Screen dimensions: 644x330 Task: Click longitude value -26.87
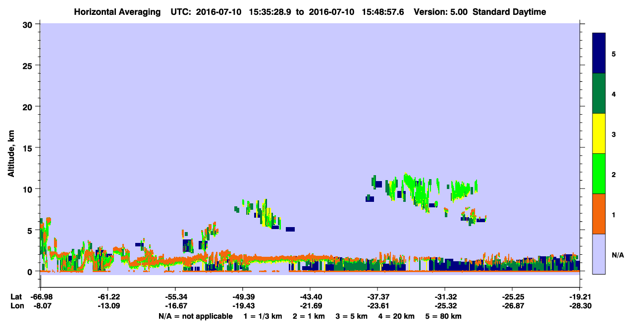[x=512, y=306]
